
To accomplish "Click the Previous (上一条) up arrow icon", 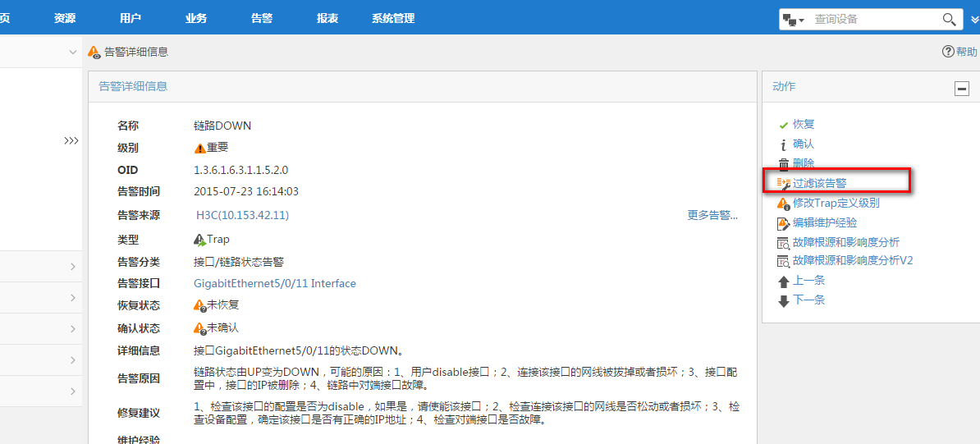I will [x=783, y=281].
